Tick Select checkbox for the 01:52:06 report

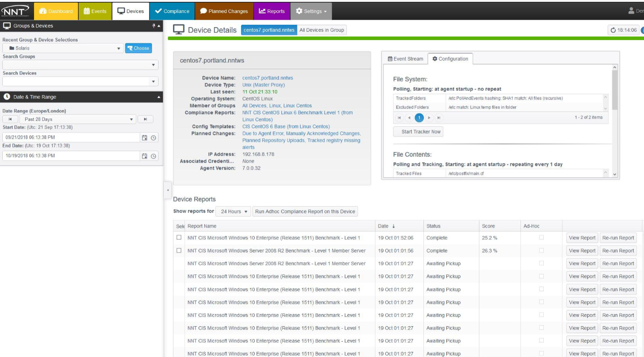pyautogui.click(x=179, y=238)
